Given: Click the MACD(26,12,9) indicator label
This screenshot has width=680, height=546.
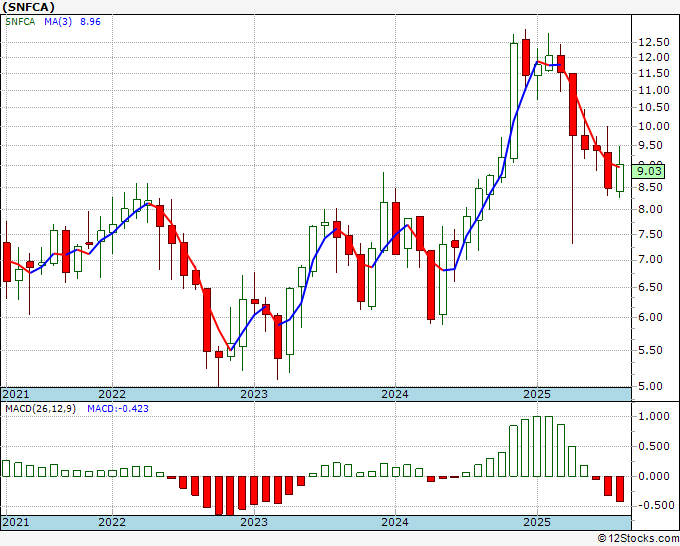Looking at the screenshot, I should point(40,409).
